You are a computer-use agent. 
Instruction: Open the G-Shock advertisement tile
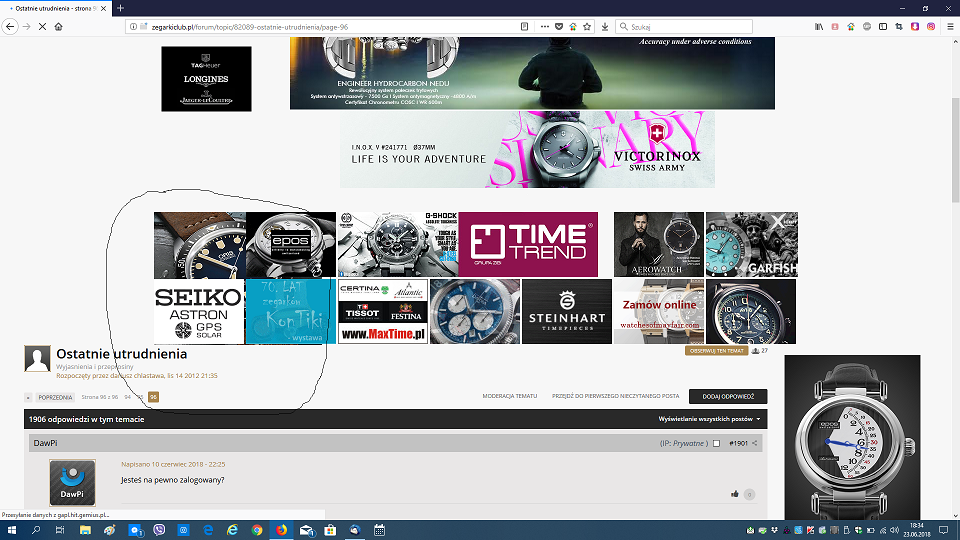[397, 245]
